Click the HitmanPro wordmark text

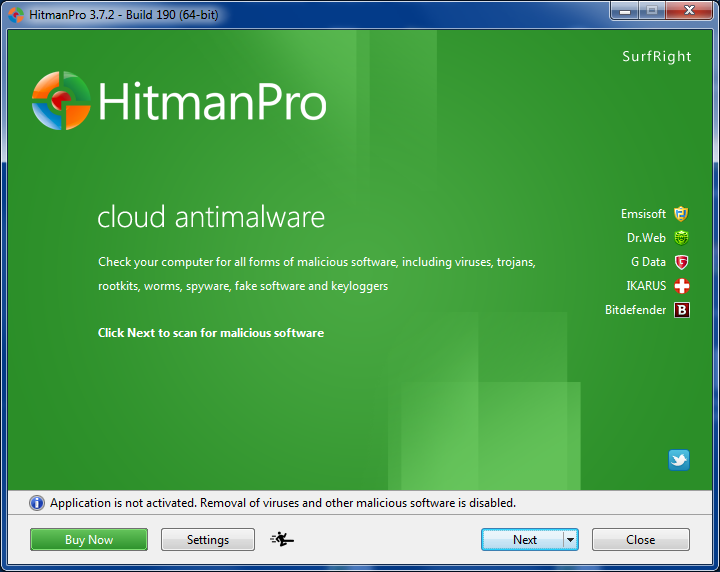(212, 101)
